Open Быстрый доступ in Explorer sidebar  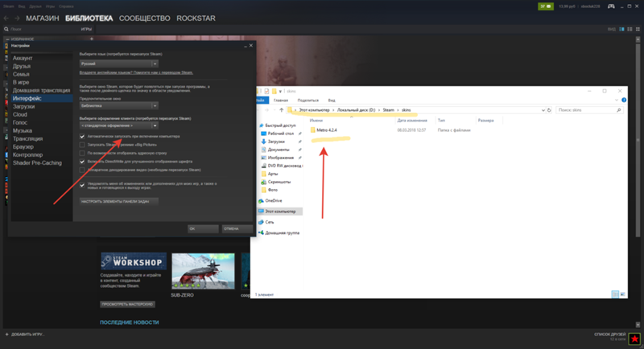pos(280,125)
